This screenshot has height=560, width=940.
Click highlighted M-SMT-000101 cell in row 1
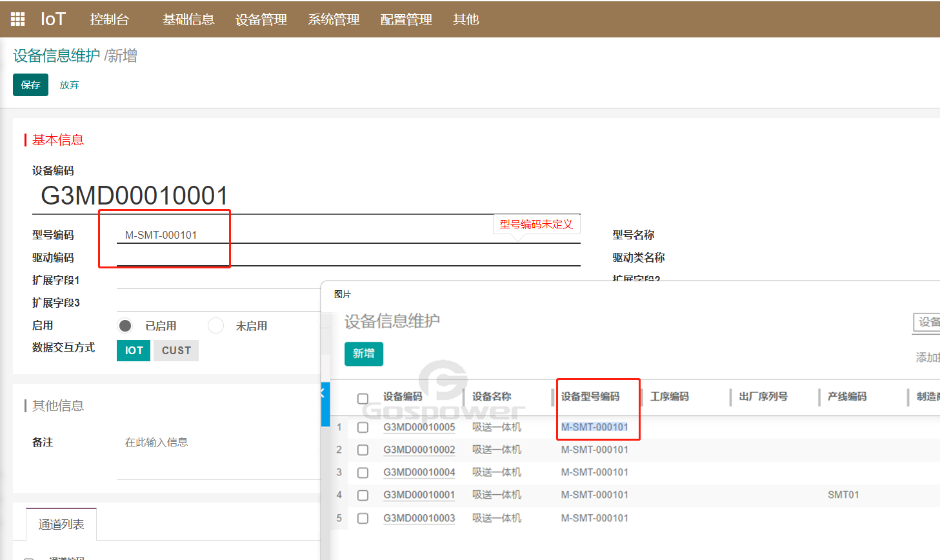click(x=594, y=427)
